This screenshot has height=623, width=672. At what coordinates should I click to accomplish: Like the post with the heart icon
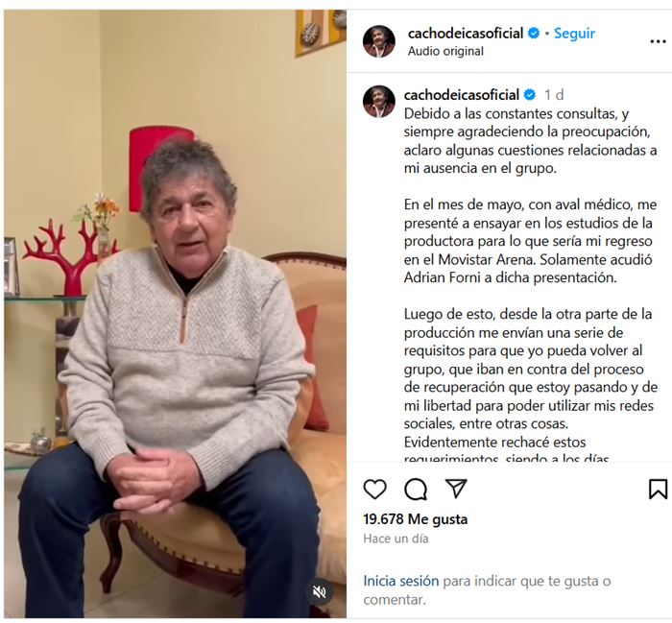coord(374,489)
